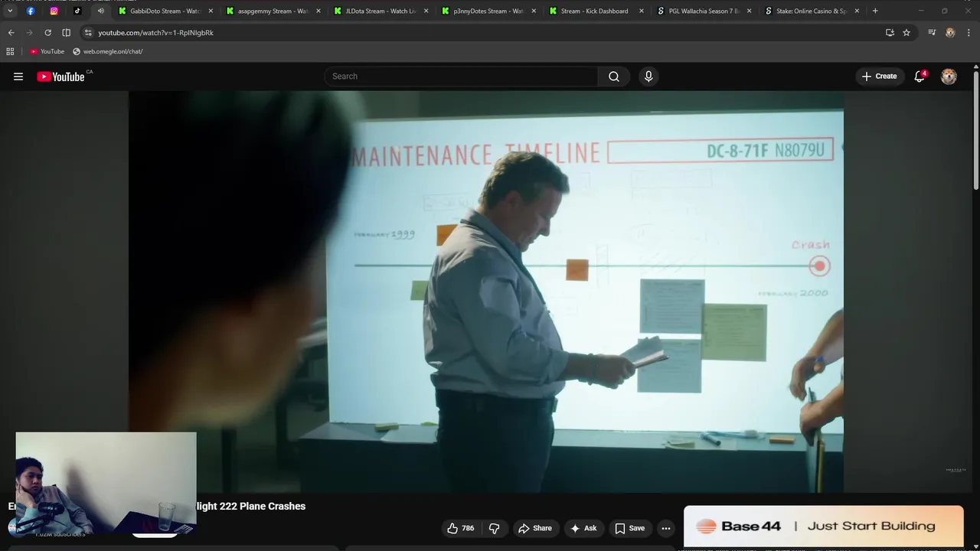Reload the current page
980x551 pixels.
pyautogui.click(x=47, y=33)
